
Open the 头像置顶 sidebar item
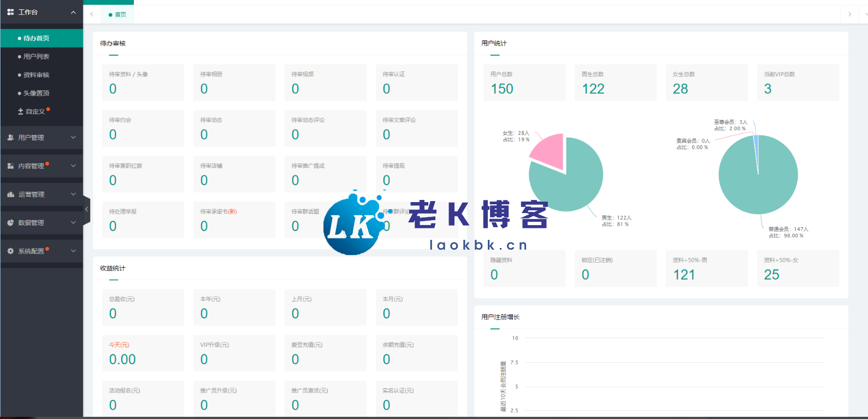pos(36,93)
